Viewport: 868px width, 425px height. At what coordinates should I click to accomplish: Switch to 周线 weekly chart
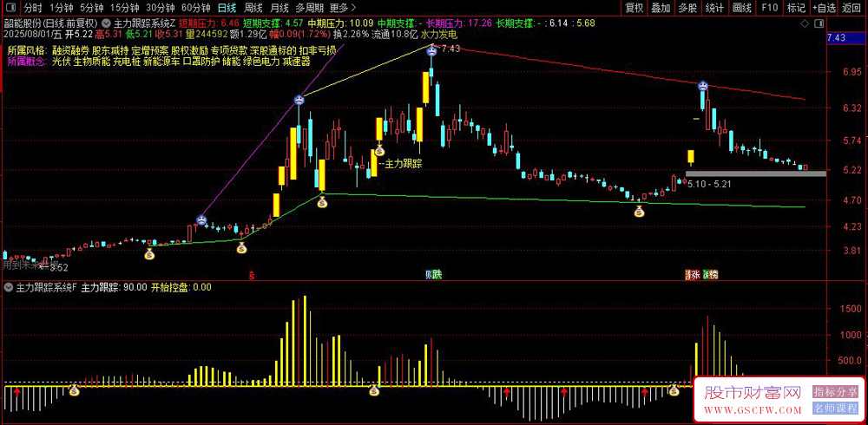(x=253, y=8)
